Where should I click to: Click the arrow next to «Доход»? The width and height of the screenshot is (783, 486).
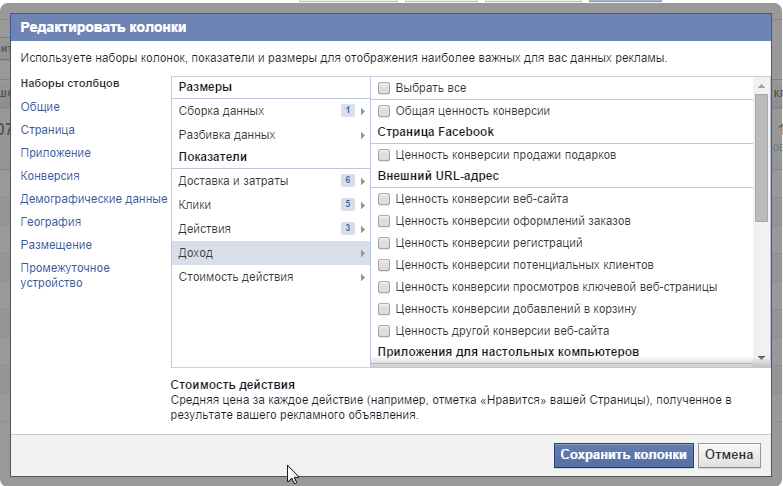pyautogui.click(x=362, y=253)
